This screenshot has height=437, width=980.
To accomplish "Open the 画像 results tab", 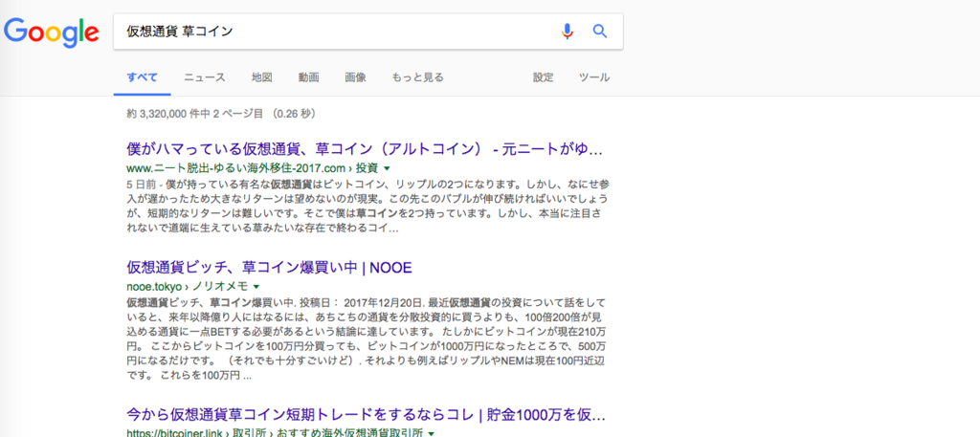I will (356, 78).
